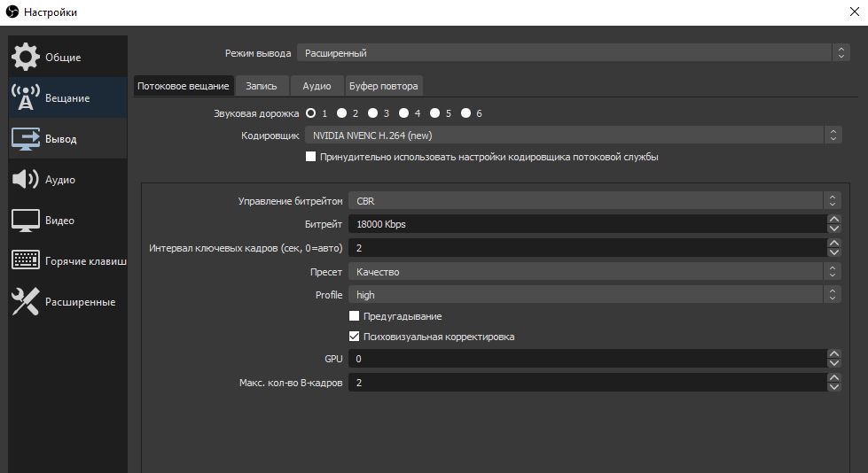Select the Вывод output monitor icon

[25, 139]
